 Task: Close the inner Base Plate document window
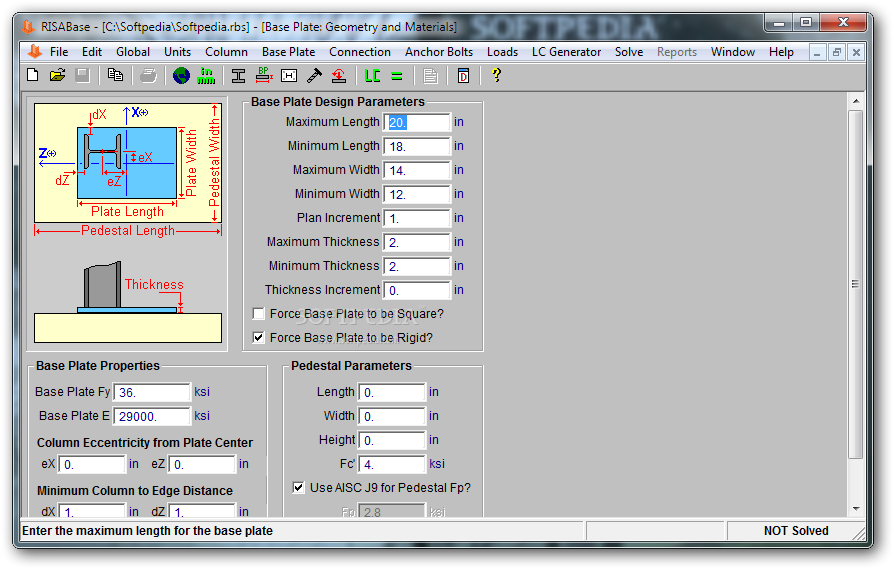(856, 52)
